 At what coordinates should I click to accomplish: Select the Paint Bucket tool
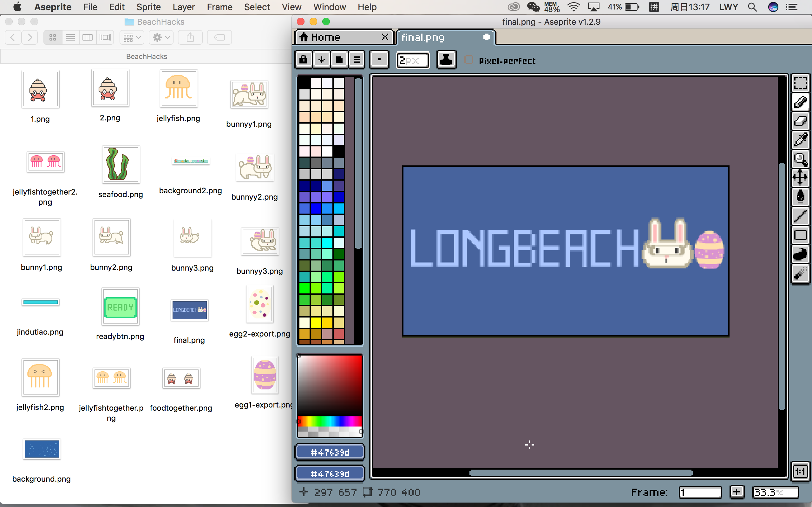click(x=800, y=196)
